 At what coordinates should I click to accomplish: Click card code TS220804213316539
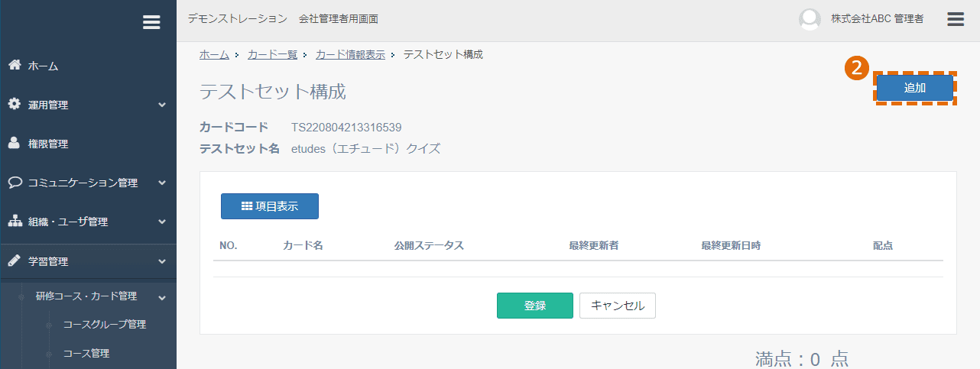pos(346,127)
